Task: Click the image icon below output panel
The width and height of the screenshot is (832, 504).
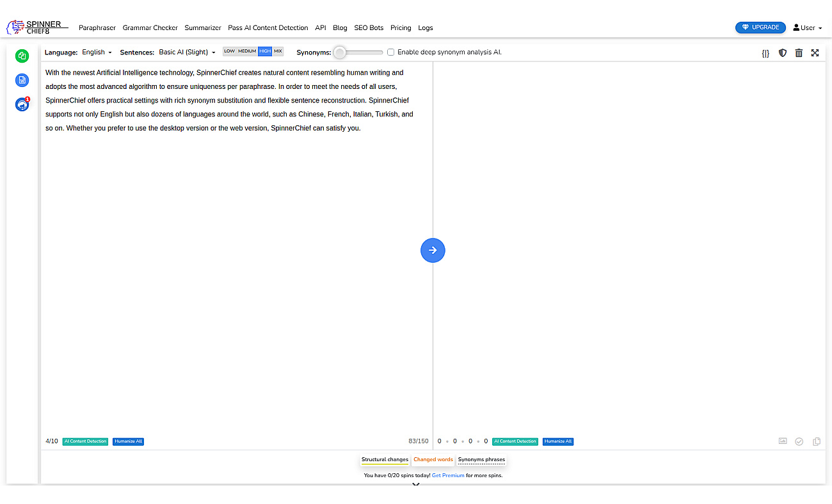Action: 783,441
